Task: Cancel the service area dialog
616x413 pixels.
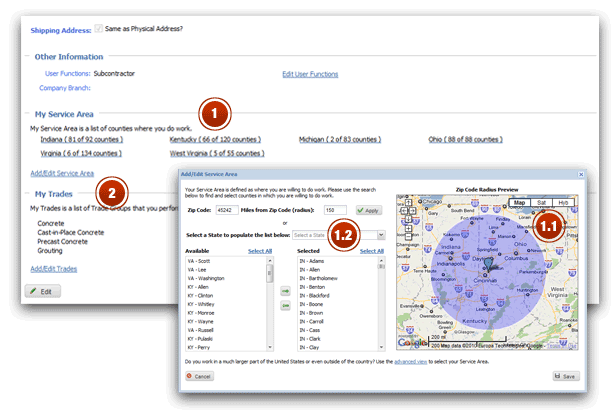Action: coord(200,376)
